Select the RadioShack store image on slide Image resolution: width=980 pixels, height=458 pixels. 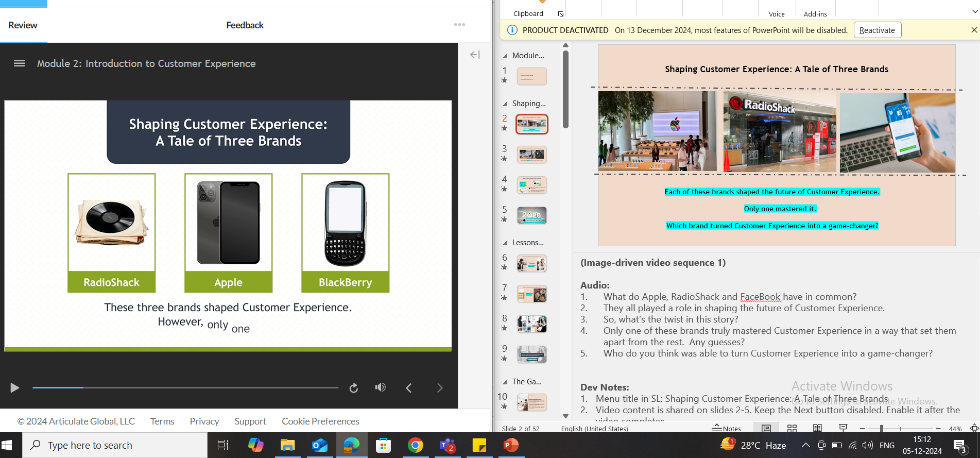coord(780,132)
